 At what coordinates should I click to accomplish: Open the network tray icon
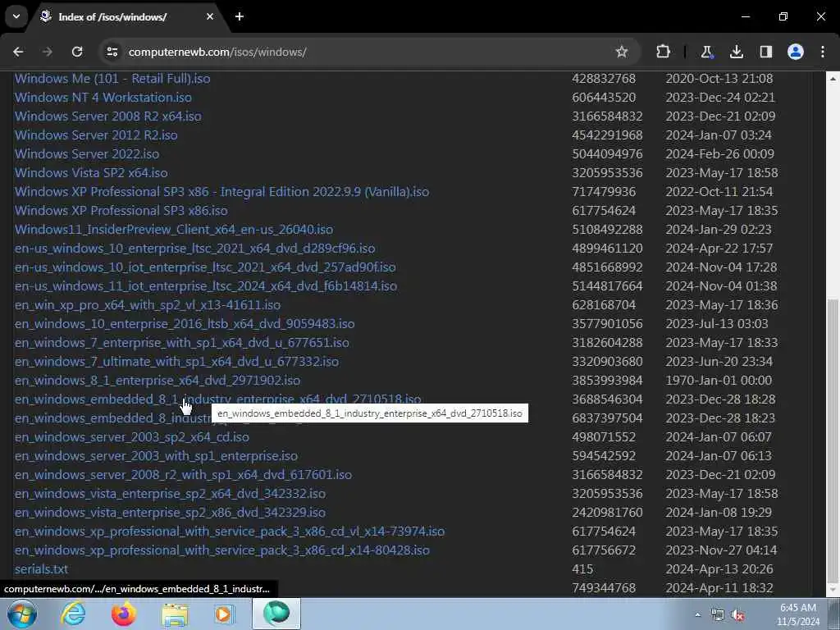click(x=717, y=615)
